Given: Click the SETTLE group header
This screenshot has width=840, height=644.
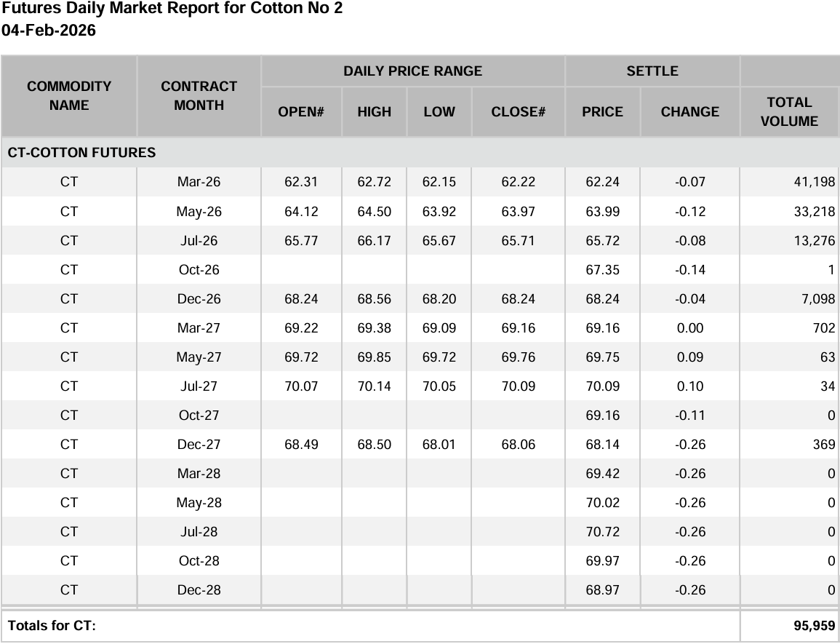Looking at the screenshot, I should pos(652,71).
